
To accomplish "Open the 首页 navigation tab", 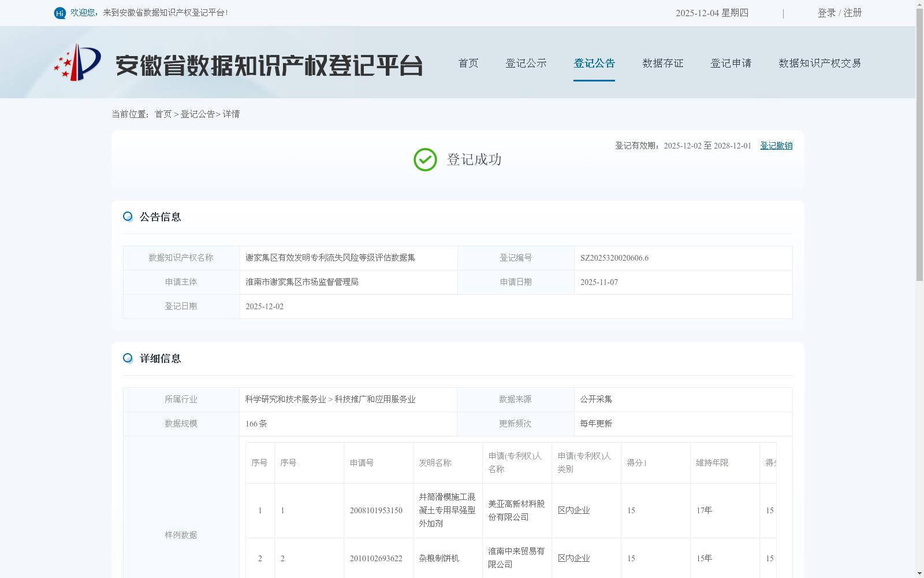I will 468,63.
